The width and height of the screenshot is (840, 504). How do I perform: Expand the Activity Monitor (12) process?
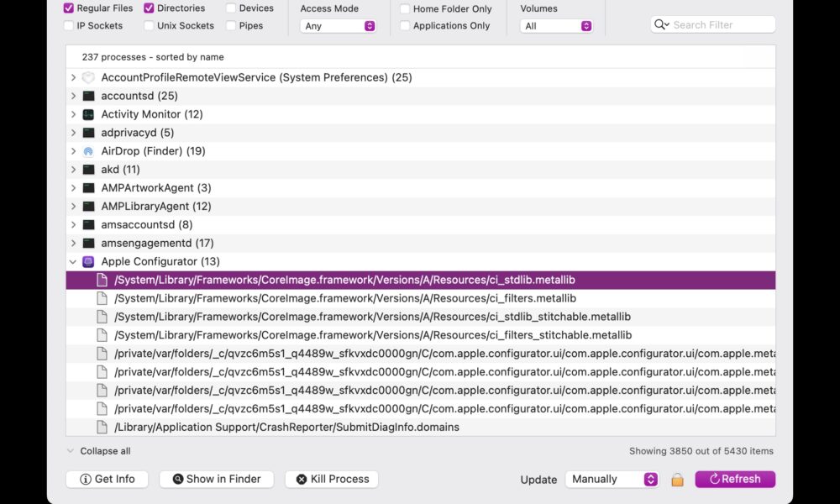click(73, 114)
